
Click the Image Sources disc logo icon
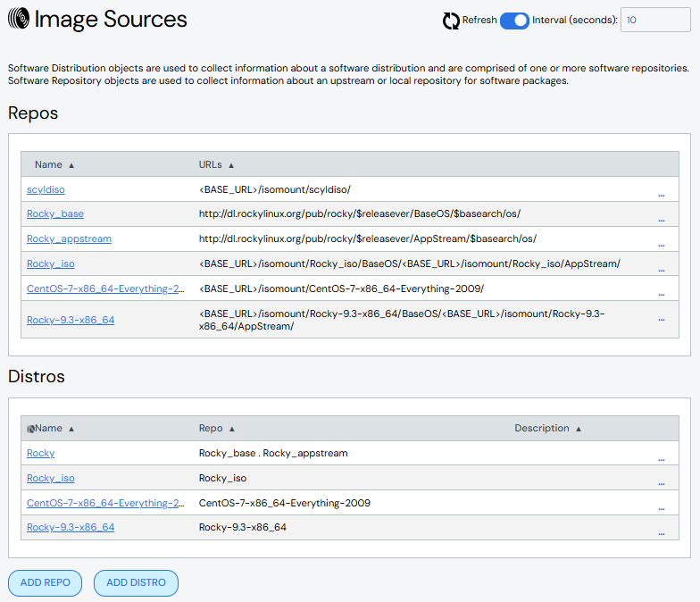point(19,19)
